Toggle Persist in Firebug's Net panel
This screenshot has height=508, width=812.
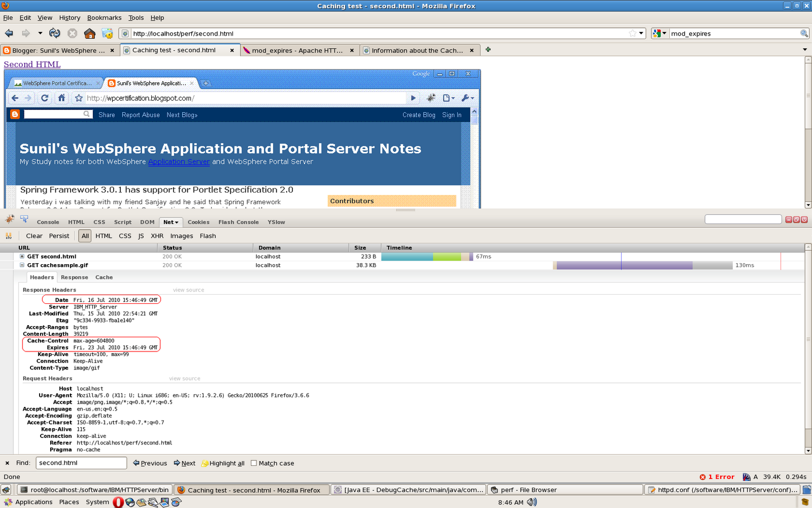click(59, 236)
